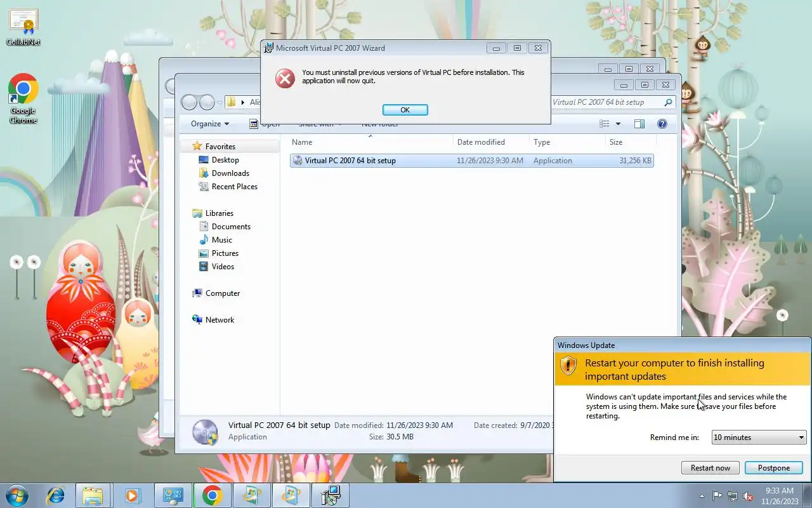Open the network tray icon

733,496
